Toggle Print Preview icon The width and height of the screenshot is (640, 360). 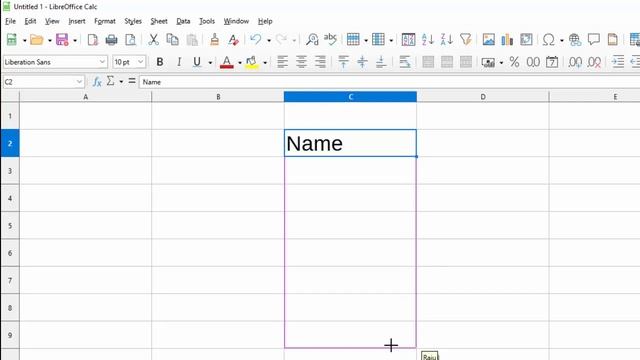tap(130, 40)
